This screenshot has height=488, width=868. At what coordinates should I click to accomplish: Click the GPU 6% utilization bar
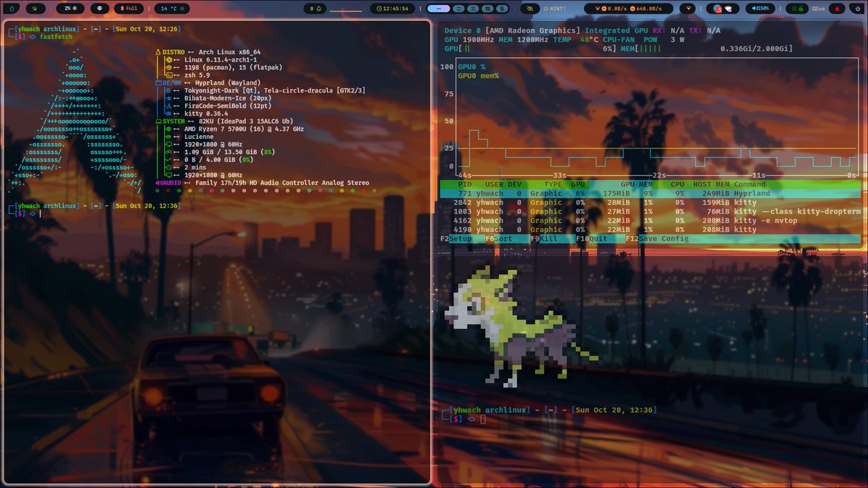(530, 48)
